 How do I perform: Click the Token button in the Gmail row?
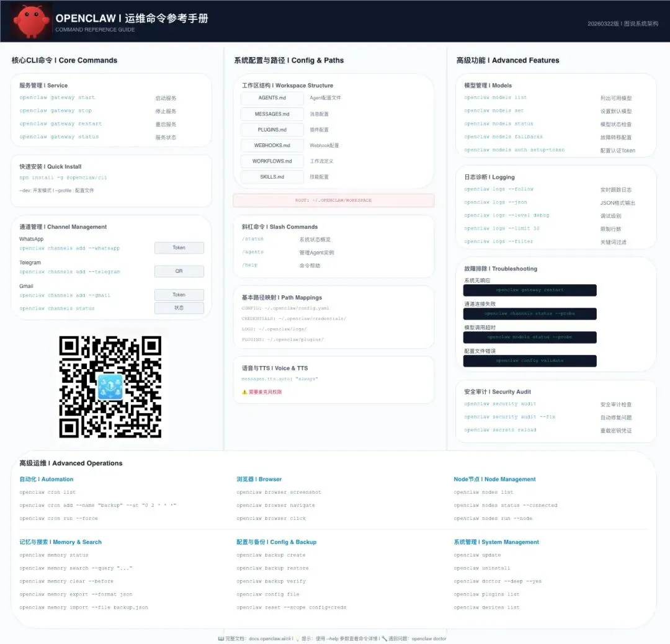179,295
